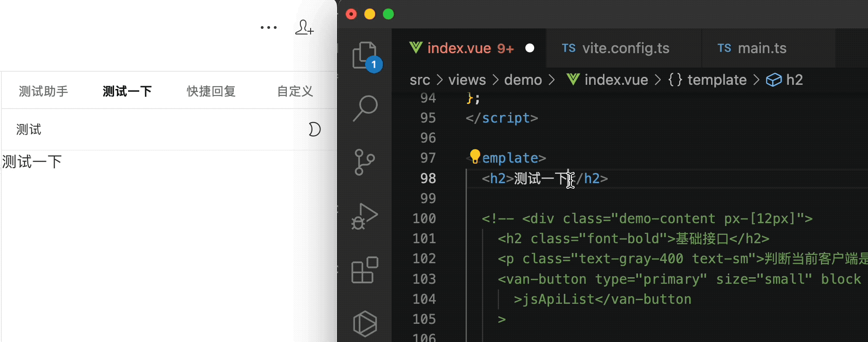
Task: Select demo in the breadcrumb
Action: [523, 80]
